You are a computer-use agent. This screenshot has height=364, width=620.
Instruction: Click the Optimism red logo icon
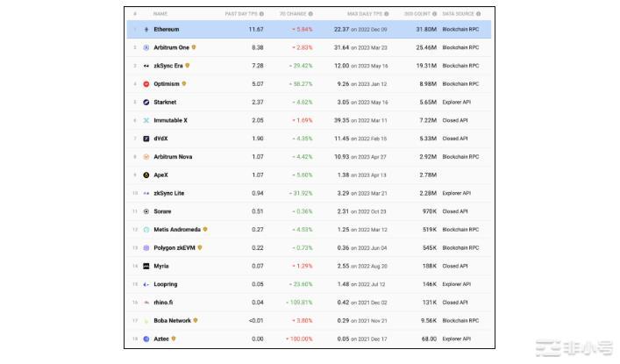point(146,84)
